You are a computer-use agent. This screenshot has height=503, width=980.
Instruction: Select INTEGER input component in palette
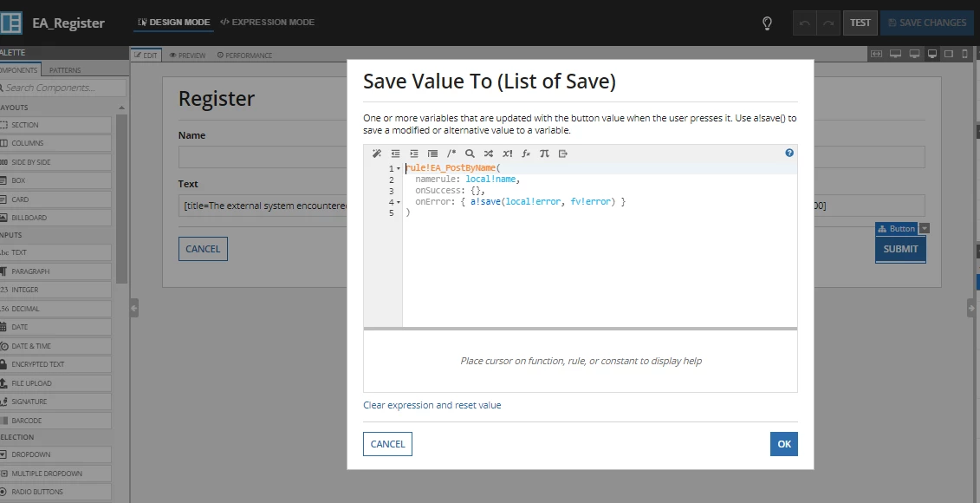(x=55, y=290)
